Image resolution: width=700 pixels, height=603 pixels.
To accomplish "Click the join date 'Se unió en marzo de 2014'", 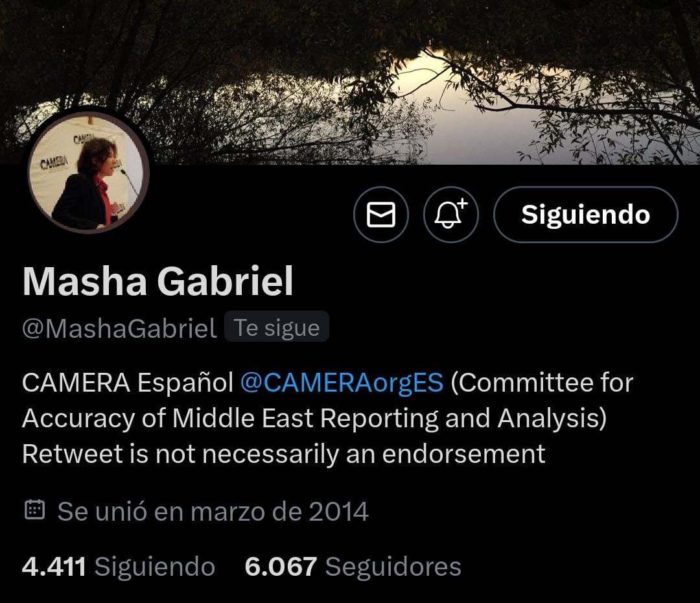I will tap(213, 512).
